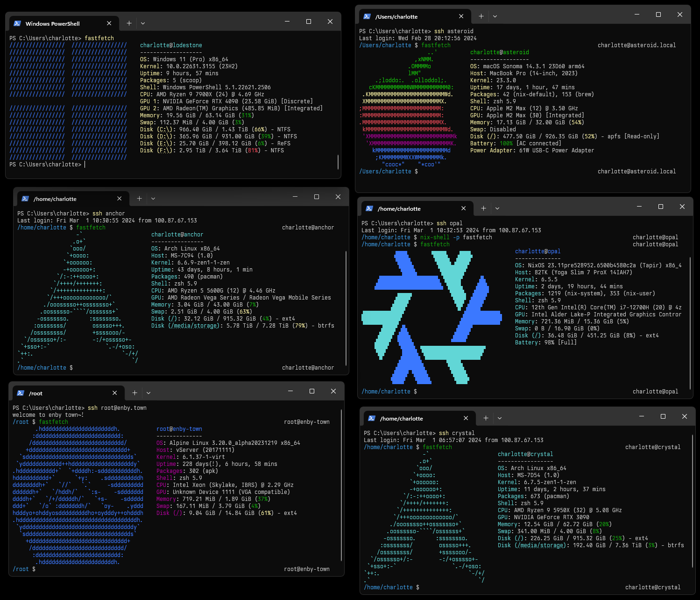This screenshot has width=700, height=600.
Task: Select the /root tab
Action: [x=68, y=393]
